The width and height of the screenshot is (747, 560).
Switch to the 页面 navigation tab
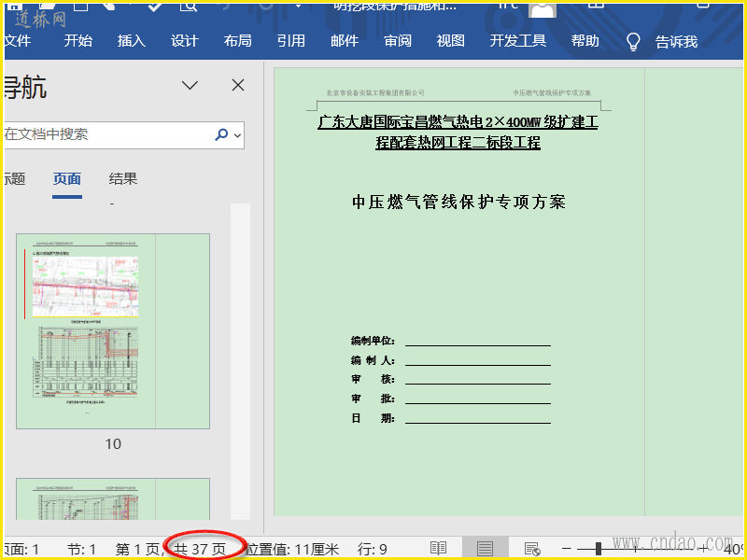pos(67,179)
